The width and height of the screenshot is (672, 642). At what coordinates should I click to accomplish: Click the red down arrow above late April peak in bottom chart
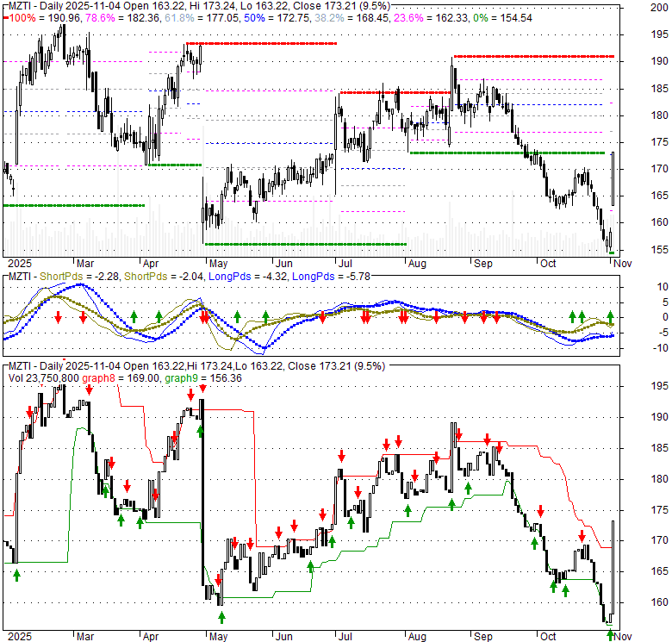pyautogui.click(x=191, y=393)
